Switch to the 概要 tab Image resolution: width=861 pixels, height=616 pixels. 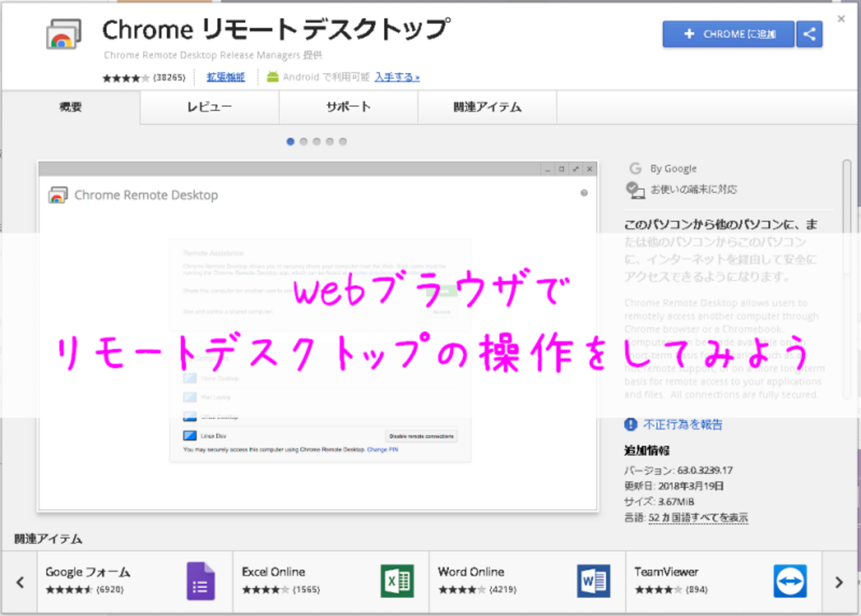[71, 107]
